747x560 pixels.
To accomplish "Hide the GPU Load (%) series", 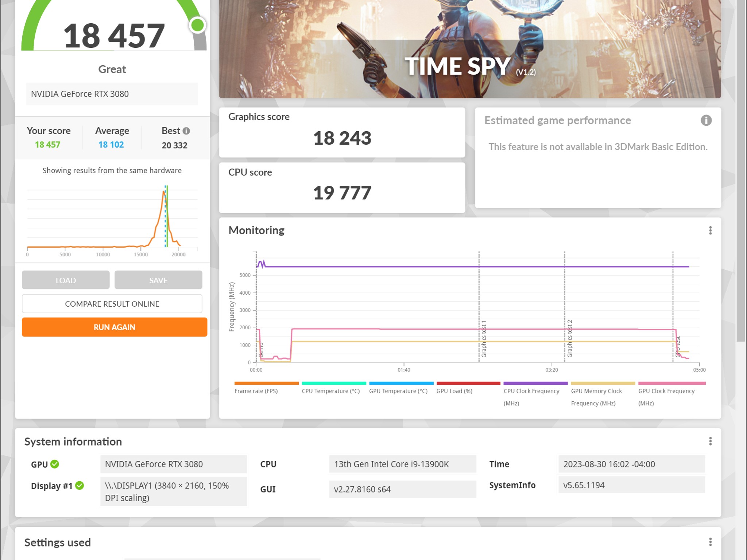I will [x=468, y=383].
